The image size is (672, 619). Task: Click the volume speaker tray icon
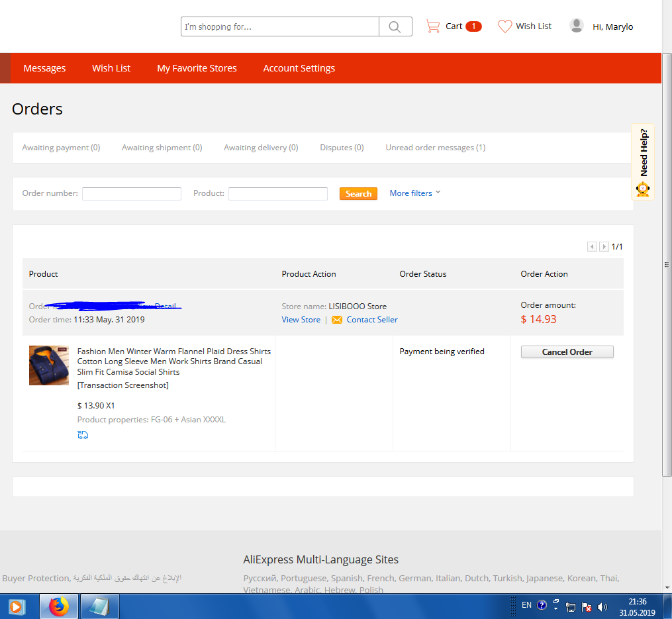(x=602, y=606)
